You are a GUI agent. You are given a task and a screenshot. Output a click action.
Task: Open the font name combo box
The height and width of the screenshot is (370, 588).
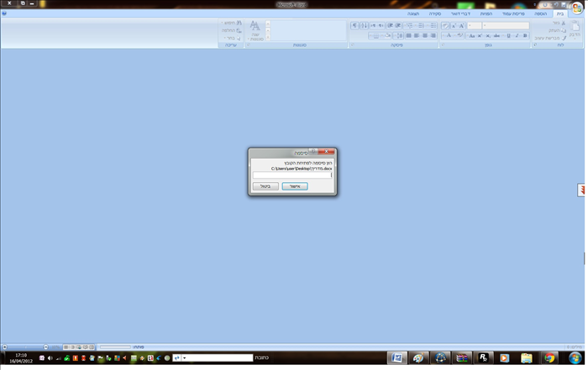[506, 25]
